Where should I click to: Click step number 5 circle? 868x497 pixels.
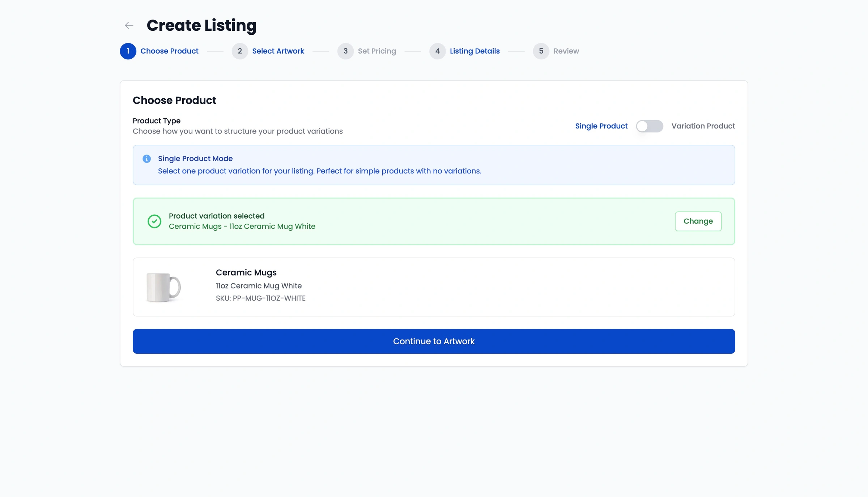pyautogui.click(x=541, y=51)
